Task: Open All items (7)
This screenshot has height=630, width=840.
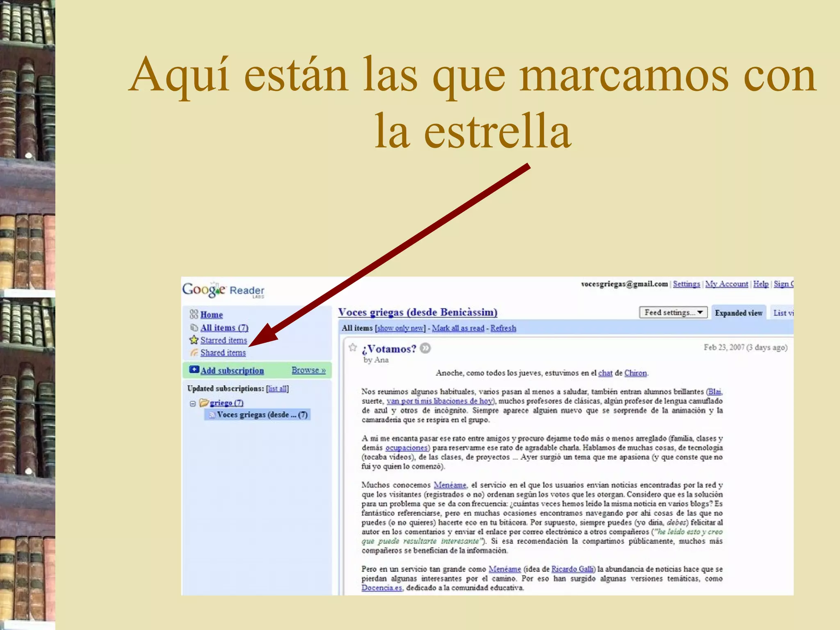Action: (x=224, y=328)
